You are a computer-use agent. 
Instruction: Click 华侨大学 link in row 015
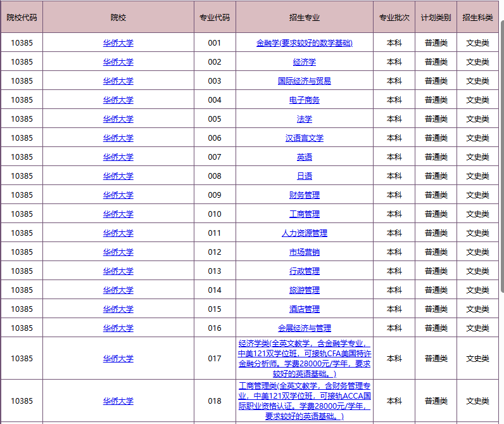click(118, 309)
